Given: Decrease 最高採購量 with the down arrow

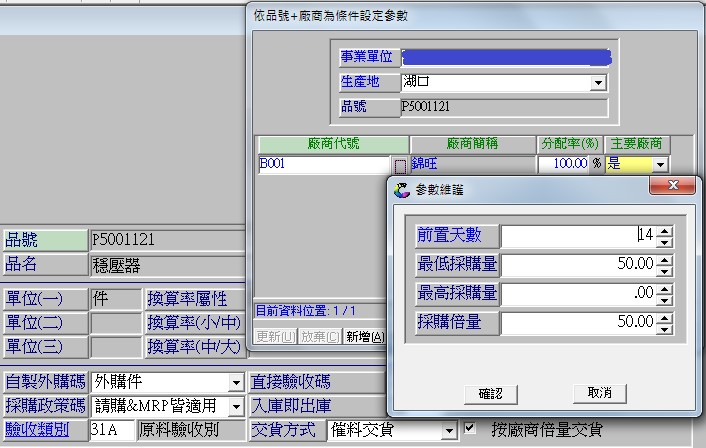Looking at the screenshot, I should point(665,300).
